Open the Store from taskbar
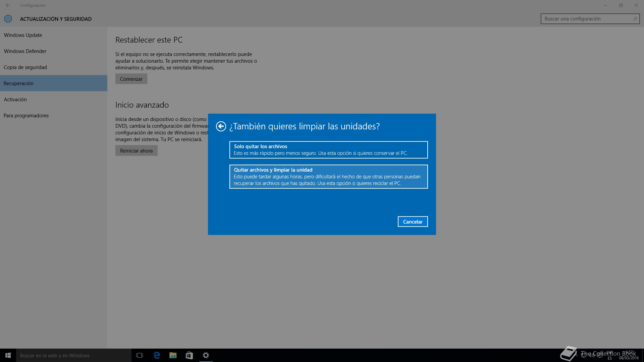Viewport: 644px width, 362px height. (189, 355)
